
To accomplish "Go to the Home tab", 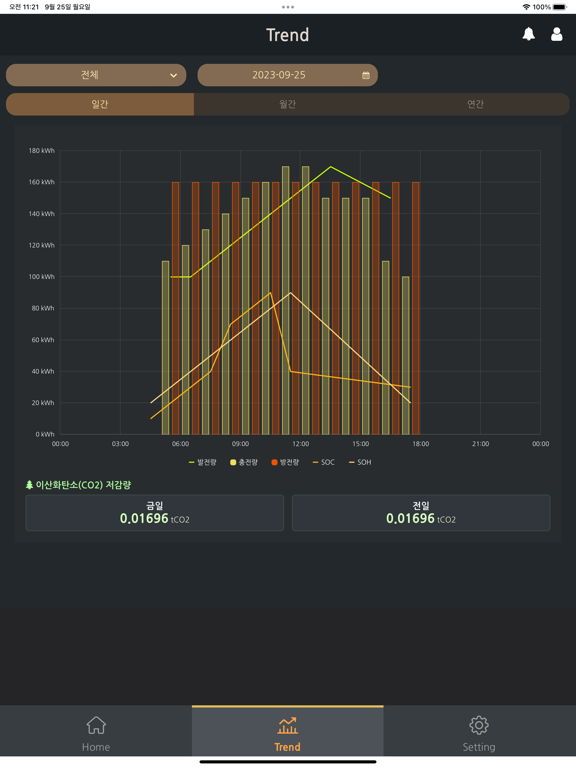I will tap(96, 733).
